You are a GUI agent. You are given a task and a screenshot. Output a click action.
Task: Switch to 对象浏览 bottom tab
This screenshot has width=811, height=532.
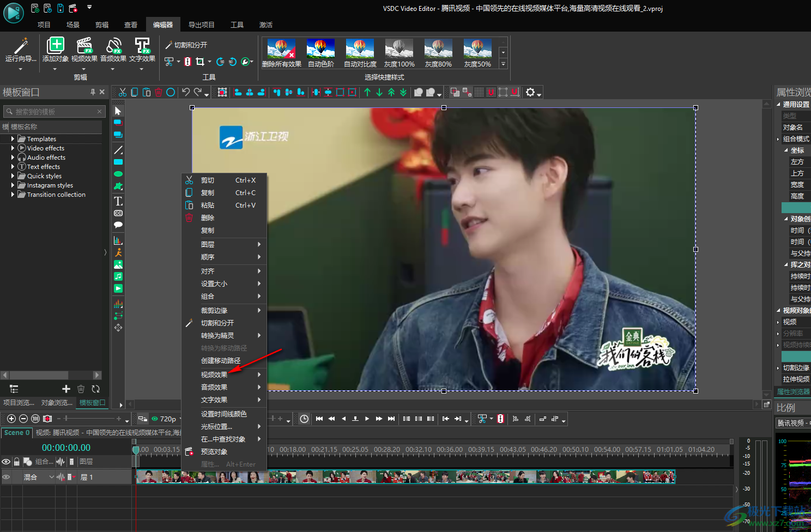[57, 403]
